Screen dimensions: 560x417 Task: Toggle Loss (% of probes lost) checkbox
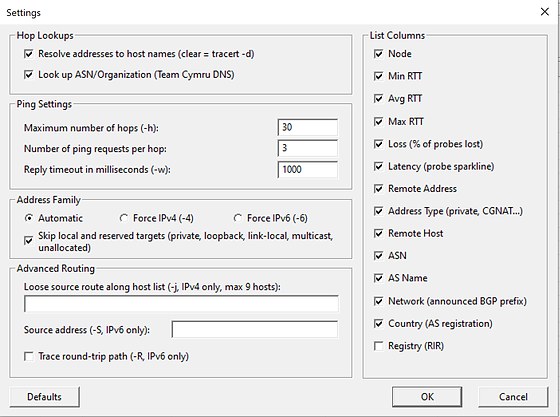click(378, 144)
